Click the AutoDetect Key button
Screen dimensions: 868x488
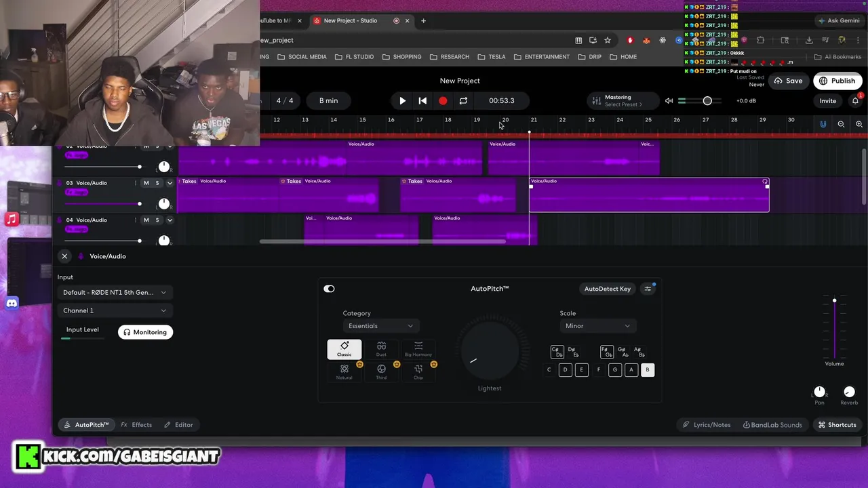608,289
